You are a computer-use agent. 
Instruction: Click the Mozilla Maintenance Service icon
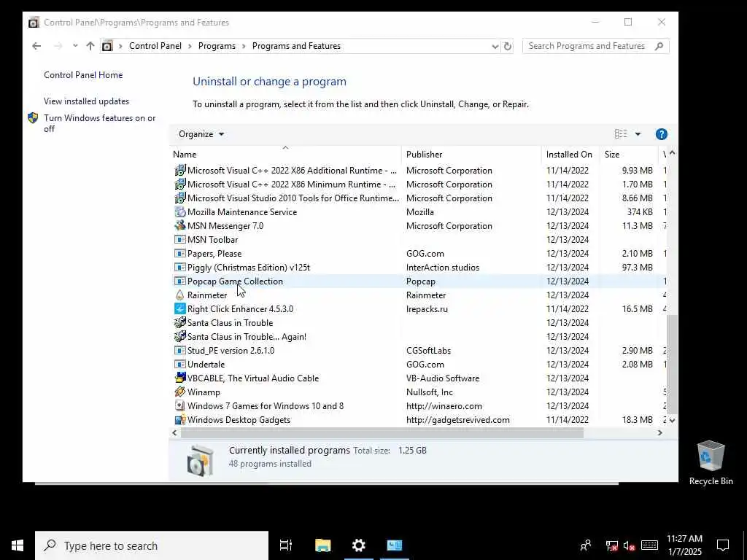point(179,212)
